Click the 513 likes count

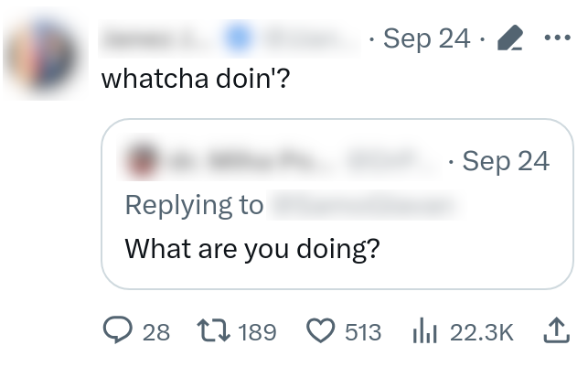coord(363,331)
